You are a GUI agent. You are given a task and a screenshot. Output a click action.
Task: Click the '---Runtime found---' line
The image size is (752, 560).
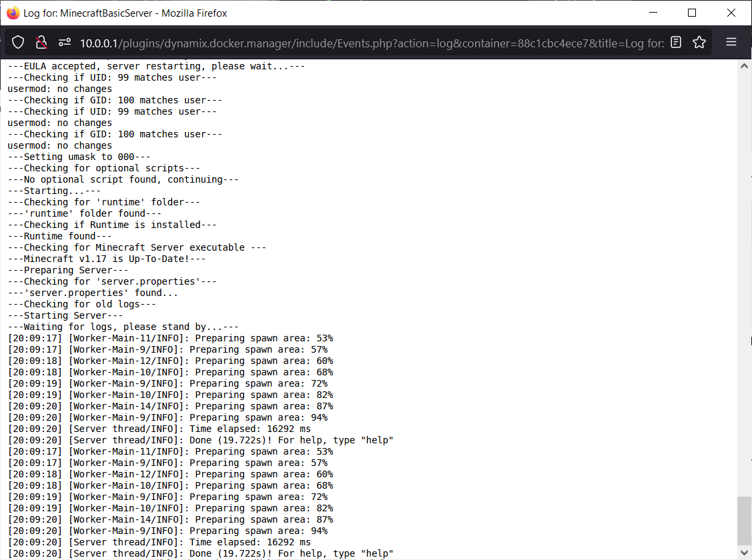(59, 236)
